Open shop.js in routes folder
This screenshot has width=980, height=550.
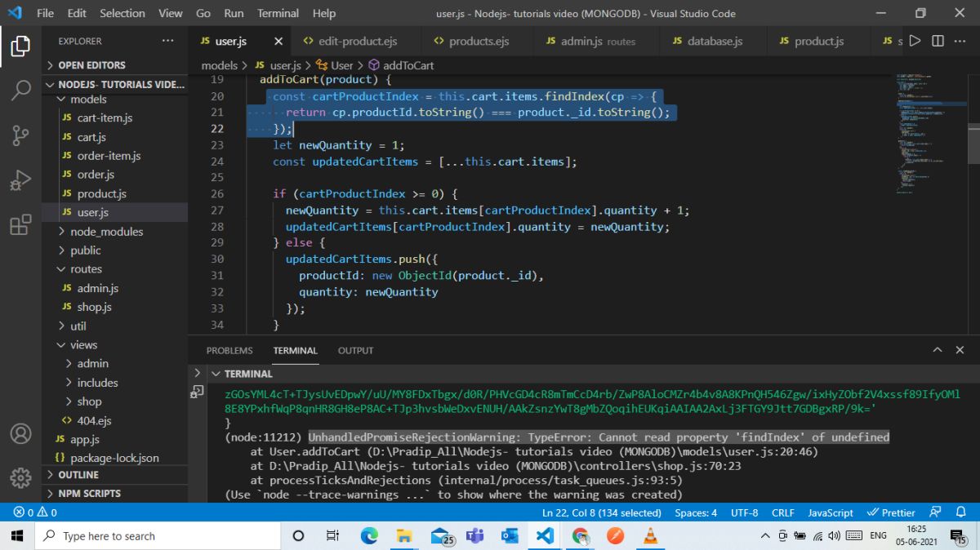pos(114,307)
